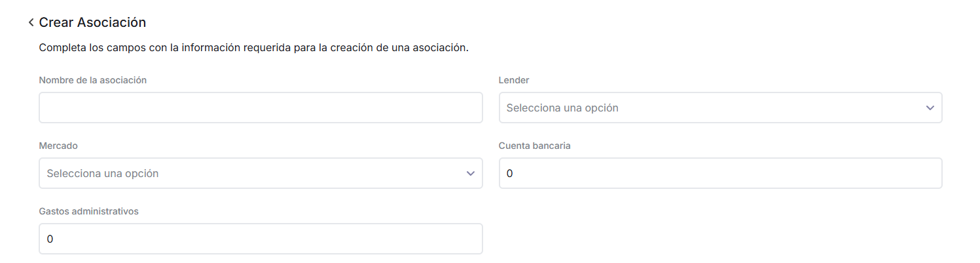The image size is (980, 263).
Task: Focus the Cuenta bancaria input box
Action: point(720,173)
